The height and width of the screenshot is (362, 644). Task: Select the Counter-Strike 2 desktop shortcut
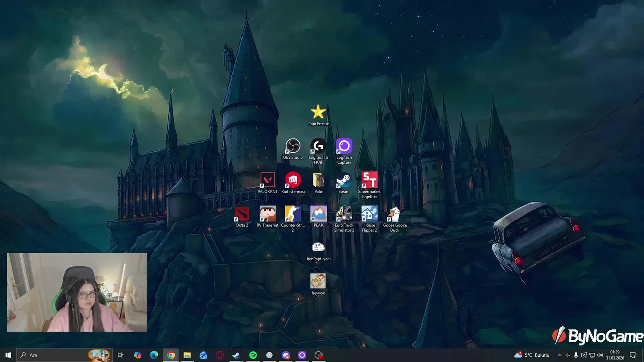coord(293,219)
